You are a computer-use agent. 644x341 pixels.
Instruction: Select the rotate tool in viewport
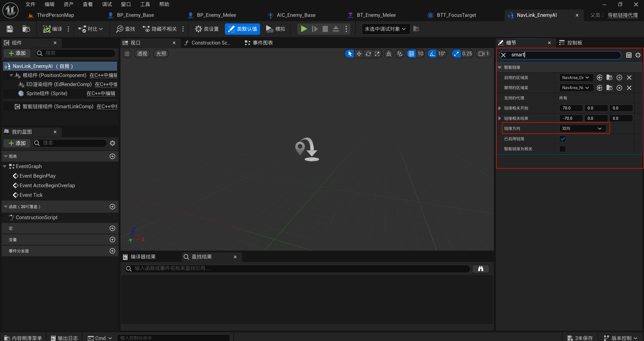click(x=368, y=54)
